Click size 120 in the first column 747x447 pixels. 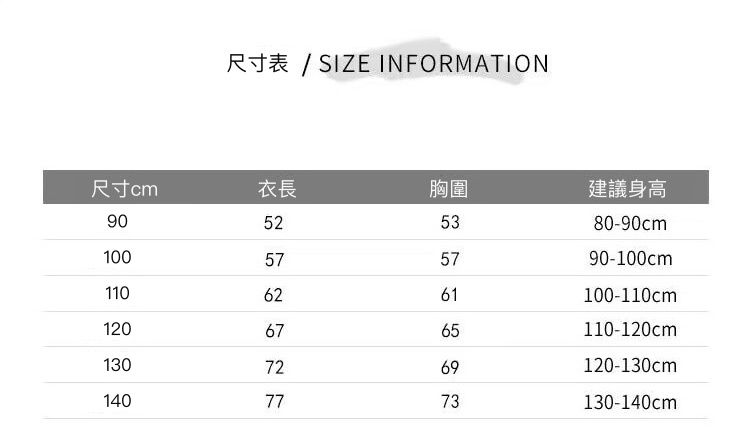pos(117,329)
